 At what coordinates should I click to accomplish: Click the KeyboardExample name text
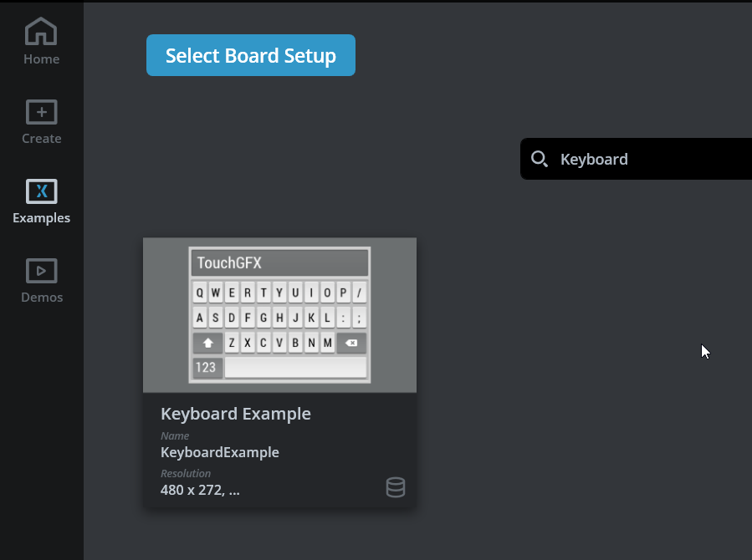pyautogui.click(x=219, y=451)
